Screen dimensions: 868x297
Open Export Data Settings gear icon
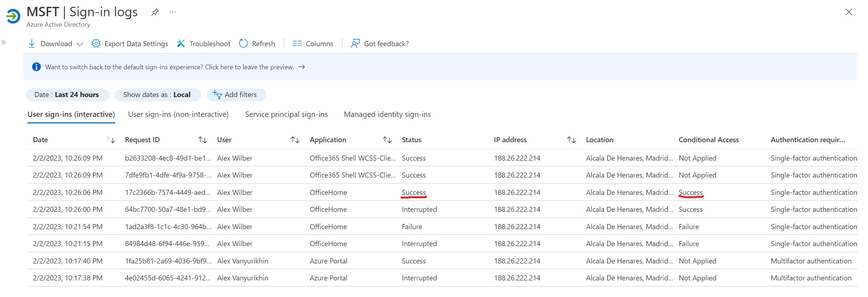click(96, 44)
